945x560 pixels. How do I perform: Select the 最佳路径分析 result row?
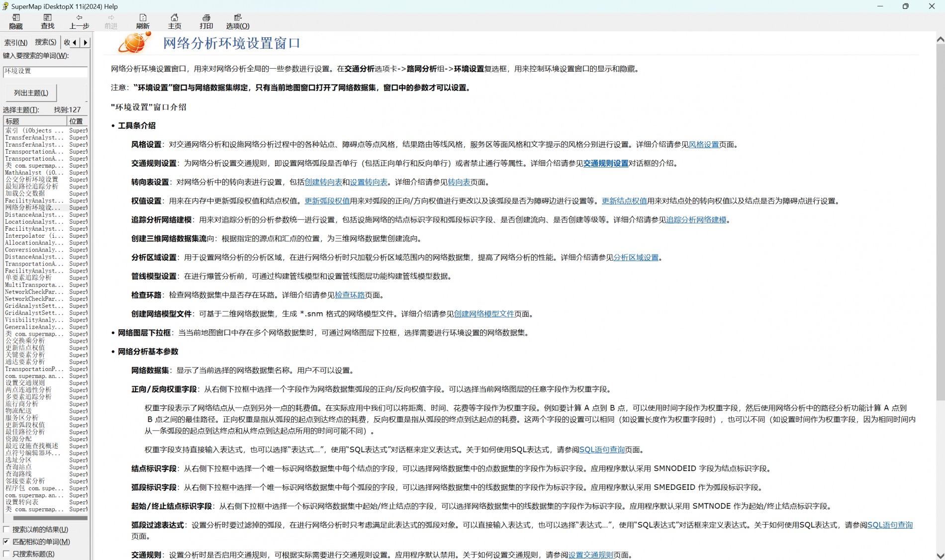(46, 432)
